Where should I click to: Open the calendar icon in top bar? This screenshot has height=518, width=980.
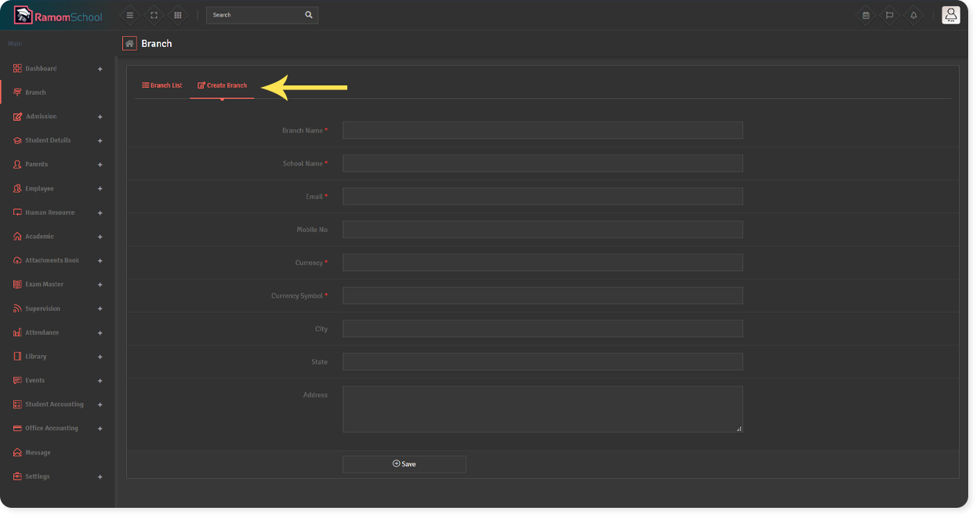click(x=866, y=15)
